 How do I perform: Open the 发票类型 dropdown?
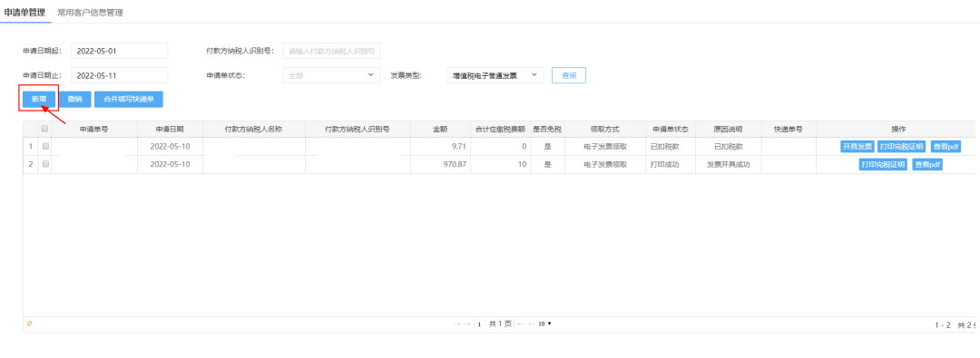(x=495, y=75)
